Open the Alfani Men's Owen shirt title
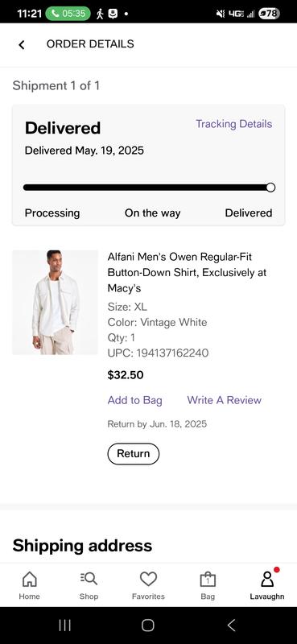Viewport: 297px width, 644px height. [187, 272]
